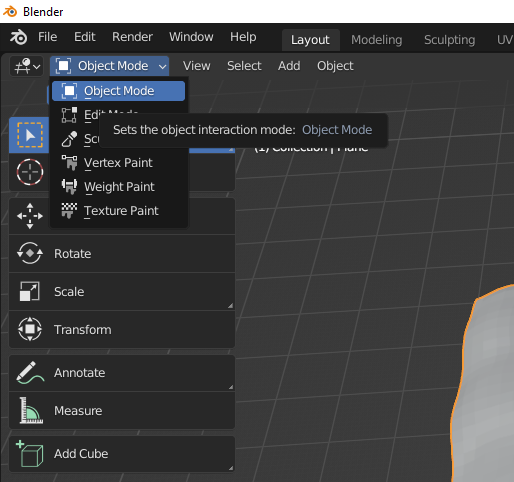Click the Edit Mode vertices icon

tap(69, 115)
